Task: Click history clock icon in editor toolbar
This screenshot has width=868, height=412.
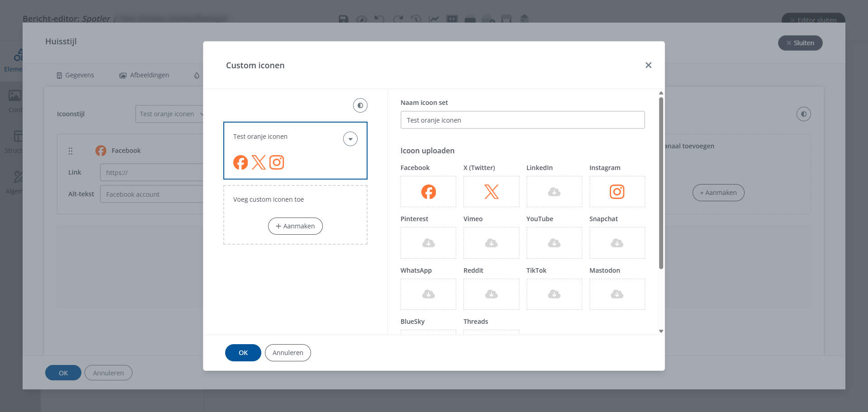Action: (x=416, y=19)
